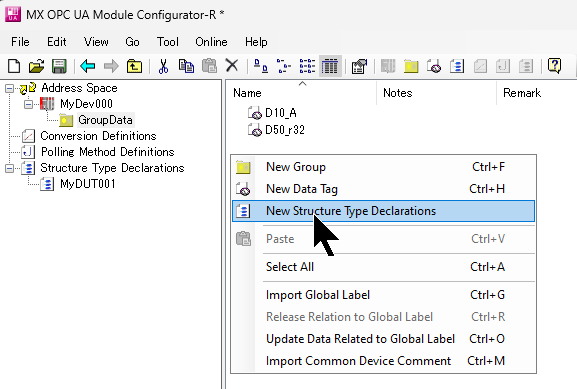Collapse the MyDev000 tree node

point(28,104)
